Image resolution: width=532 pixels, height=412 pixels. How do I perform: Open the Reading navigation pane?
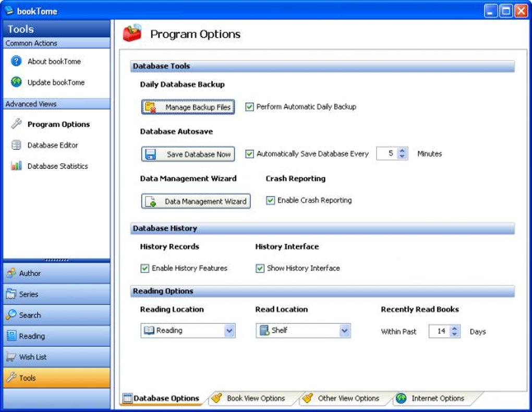(x=56, y=336)
